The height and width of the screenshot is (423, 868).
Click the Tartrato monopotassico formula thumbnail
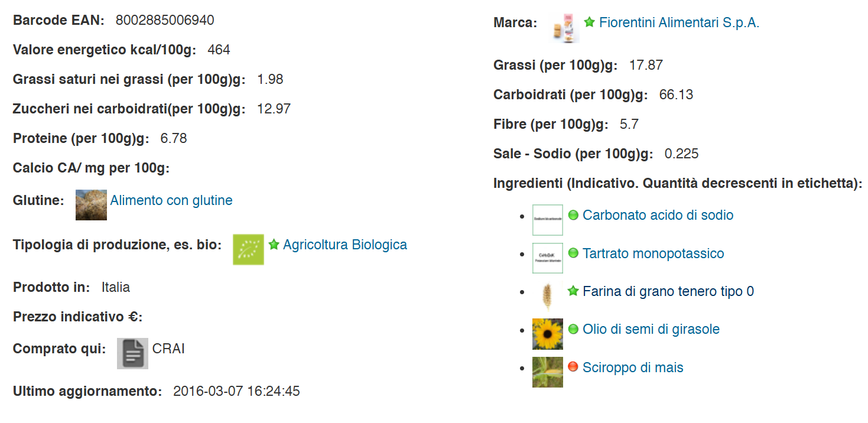pyautogui.click(x=547, y=258)
